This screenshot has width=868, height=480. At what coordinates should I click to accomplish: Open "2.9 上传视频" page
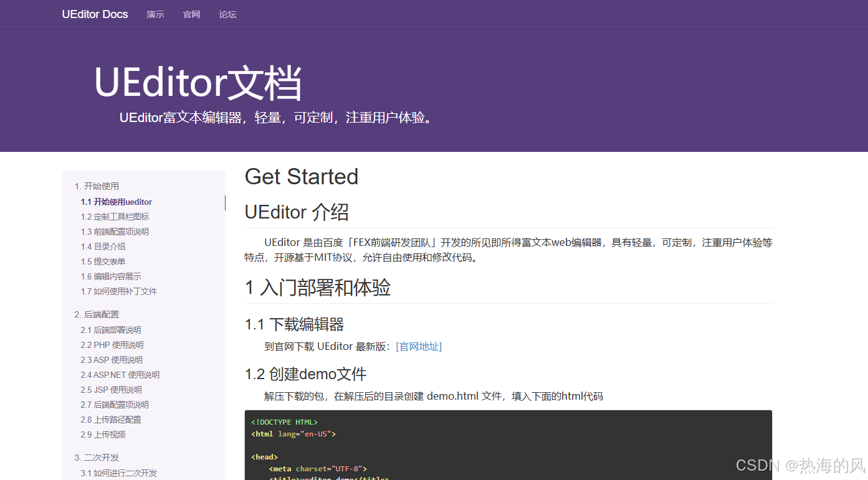coord(103,434)
